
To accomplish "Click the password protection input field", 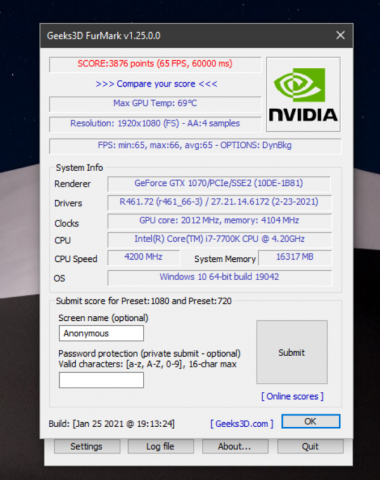I will [x=101, y=380].
